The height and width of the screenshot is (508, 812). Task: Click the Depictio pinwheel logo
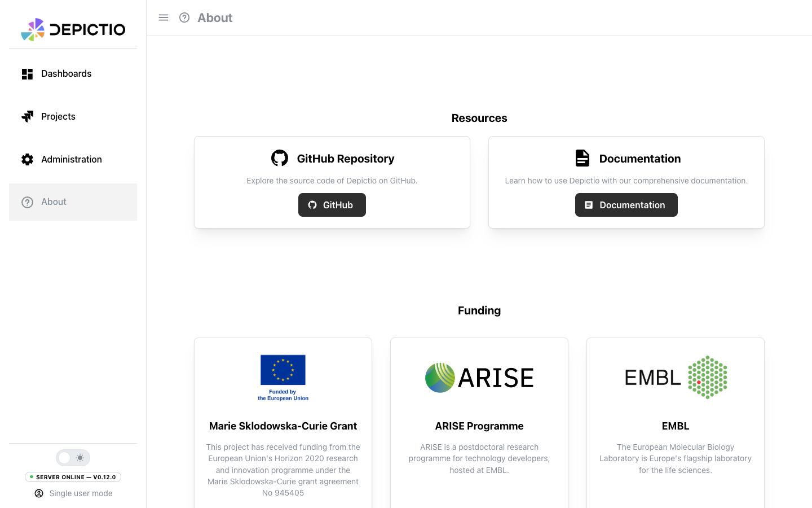tap(33, 29)
